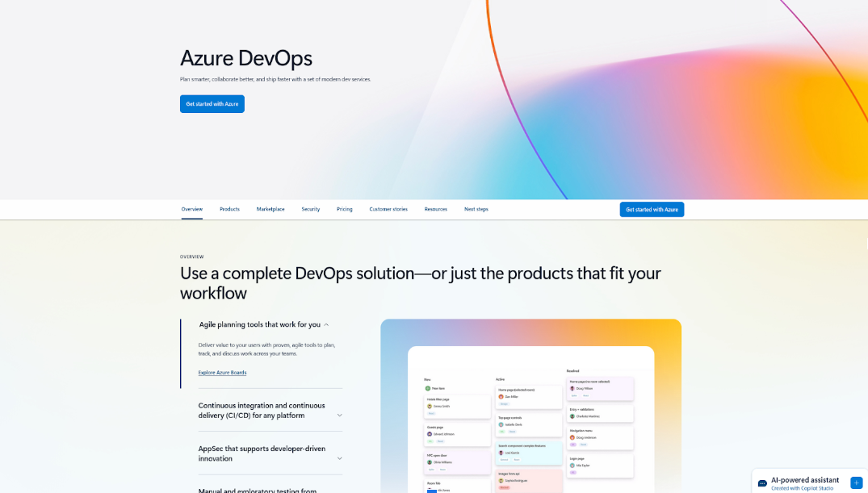868x493 pixels.
Task: Click the Hotels filter page card in board
Action: pyautogui.click(x=457, y=407)
